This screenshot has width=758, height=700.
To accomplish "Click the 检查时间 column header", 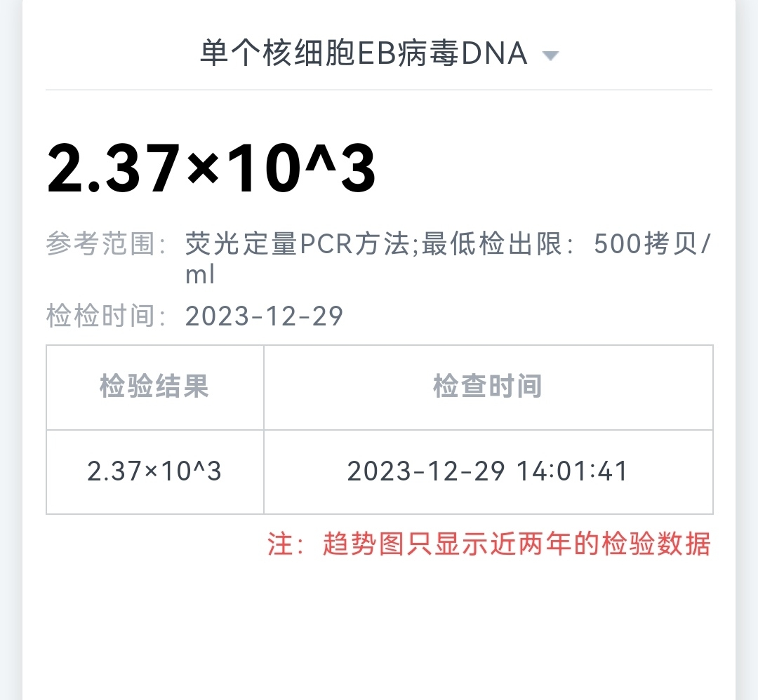I will [488, 386].
